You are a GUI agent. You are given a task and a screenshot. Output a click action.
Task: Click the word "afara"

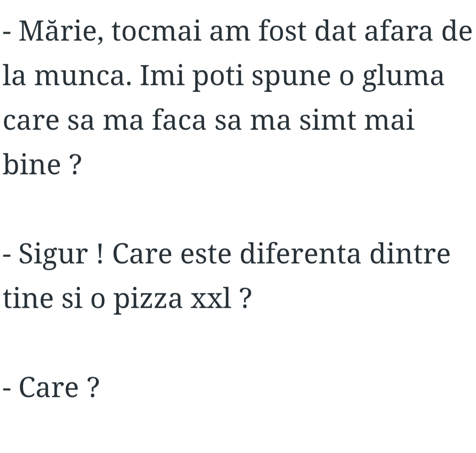click(x=398, y=32)
